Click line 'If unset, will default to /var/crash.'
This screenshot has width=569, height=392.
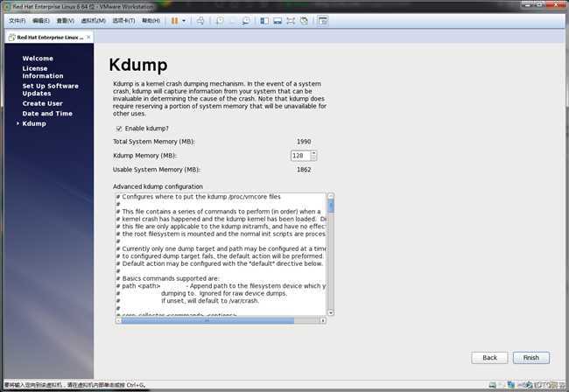point(210,301)
